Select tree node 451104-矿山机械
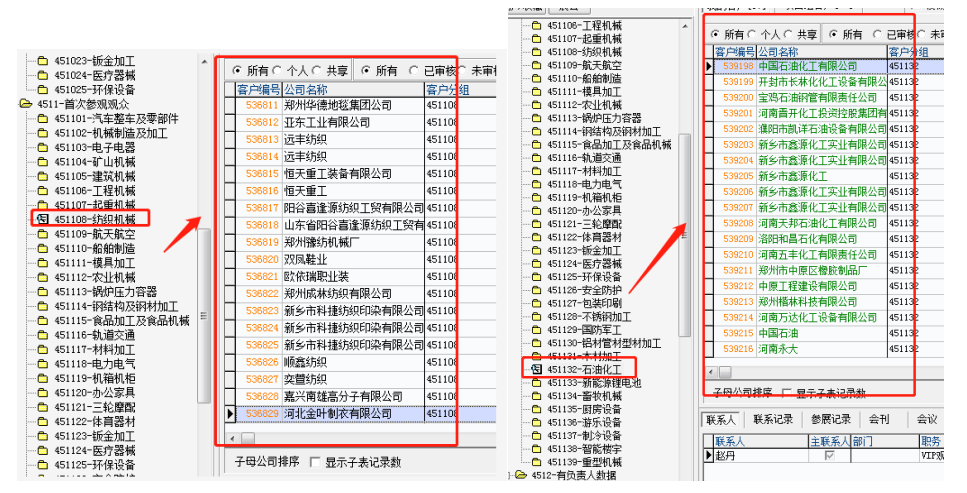The width and height of the screenshot is (967, 493). pos(95,162)
